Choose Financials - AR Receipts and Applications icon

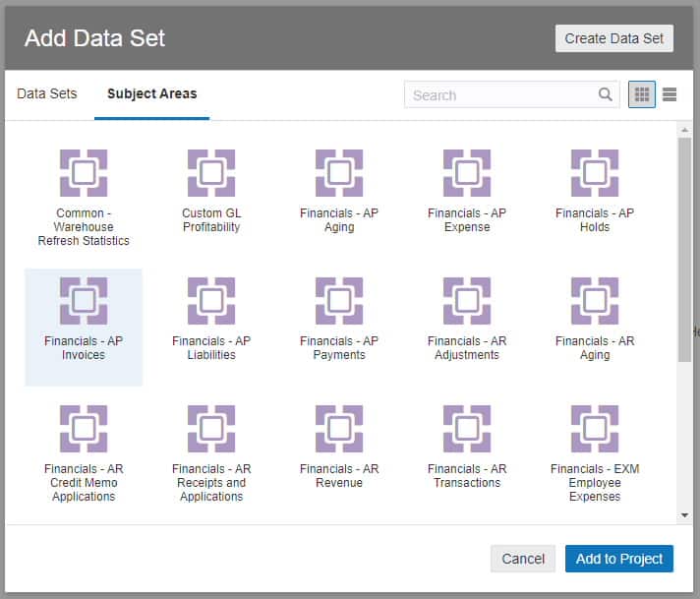(211, 429)
